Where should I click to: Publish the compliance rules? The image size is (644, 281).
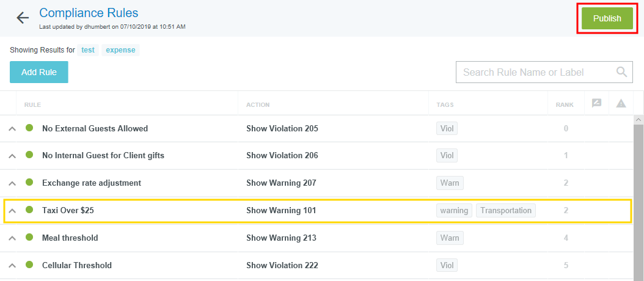pos(607,18)
